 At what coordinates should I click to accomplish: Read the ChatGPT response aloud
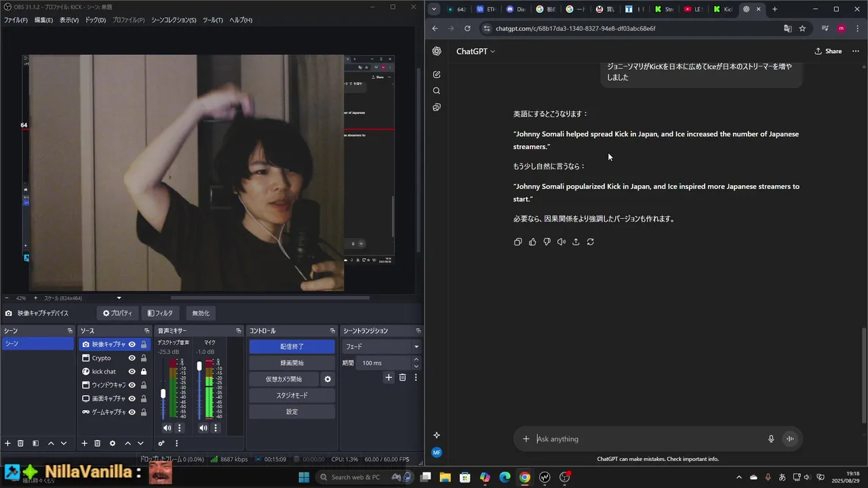pyautogui.click(x=561, y=242)
